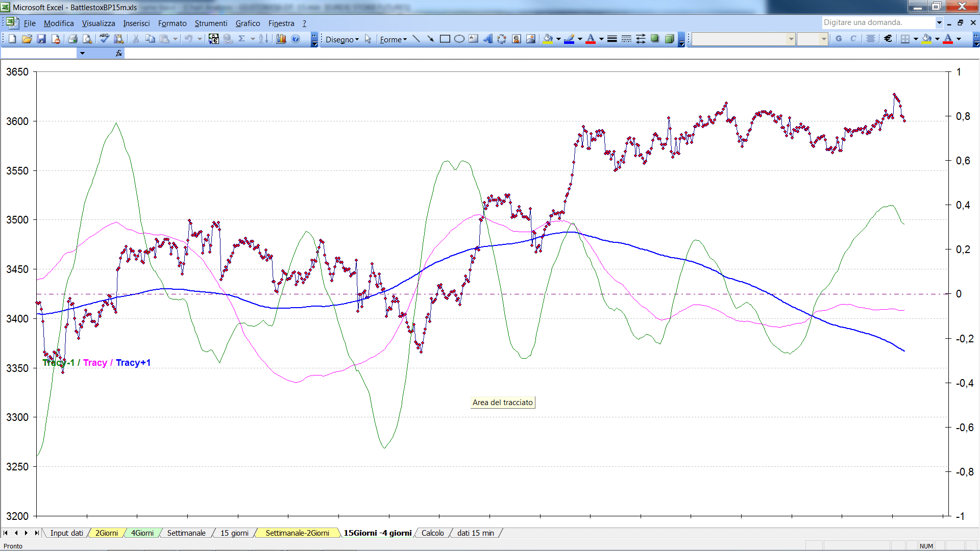The height and width of the screenshot is (551, 980).
Task: Select the Line drawing tool
Action: (416, 39)
